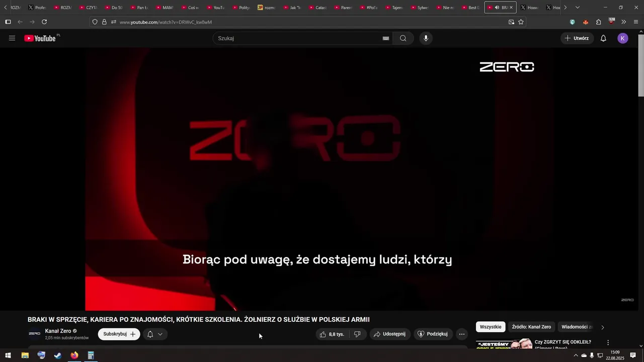Click the address bar URL
This screenshot has height=362, width=644.
click(166, 22)
